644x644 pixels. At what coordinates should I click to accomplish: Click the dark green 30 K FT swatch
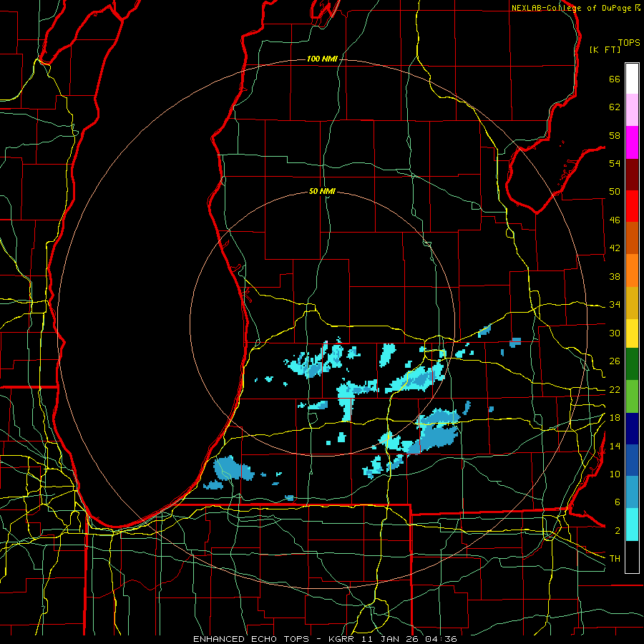tap(632, 364)
